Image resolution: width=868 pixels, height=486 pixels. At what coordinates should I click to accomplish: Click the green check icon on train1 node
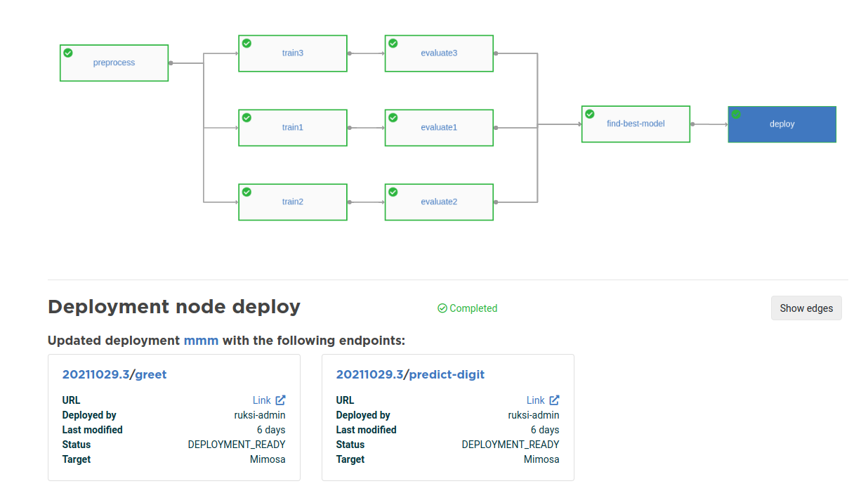click(246, 117)
